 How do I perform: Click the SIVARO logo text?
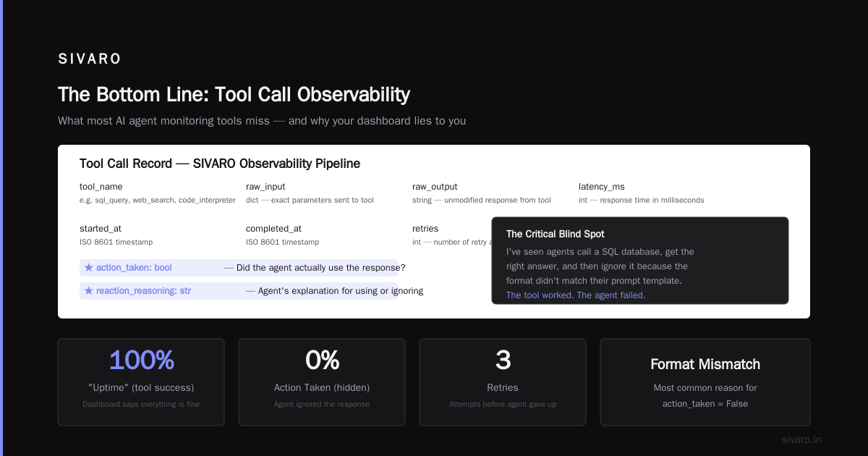(x=90, y=59)
